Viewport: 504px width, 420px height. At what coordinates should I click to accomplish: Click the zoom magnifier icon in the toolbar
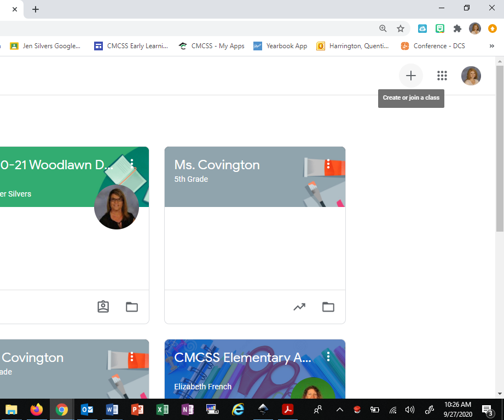point(383,28)
